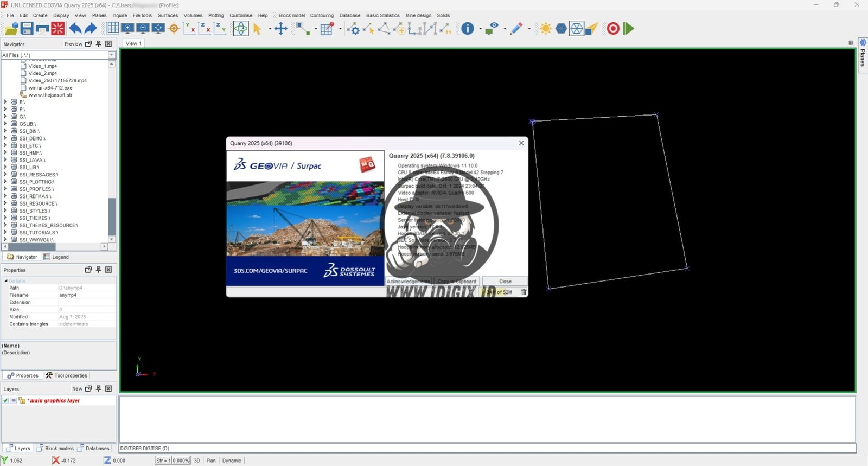Click New button in Layers panel

(77, 388)
